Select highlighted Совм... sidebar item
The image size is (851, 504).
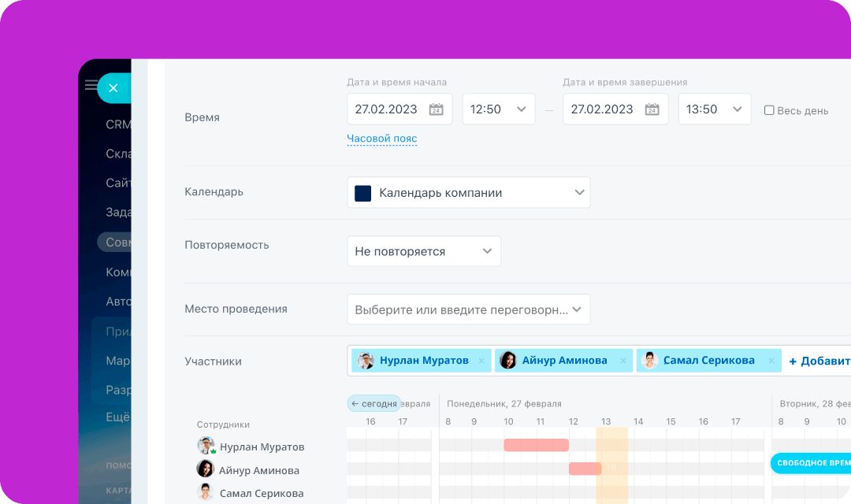pyautogui.click(x=114, y=242)
